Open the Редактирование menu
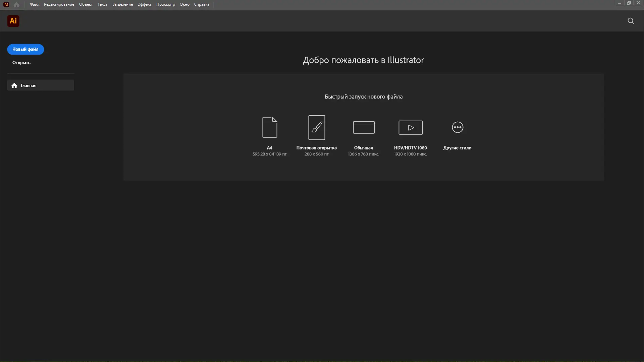This screenshot has width=644, height=362. (x=59, y=4)
